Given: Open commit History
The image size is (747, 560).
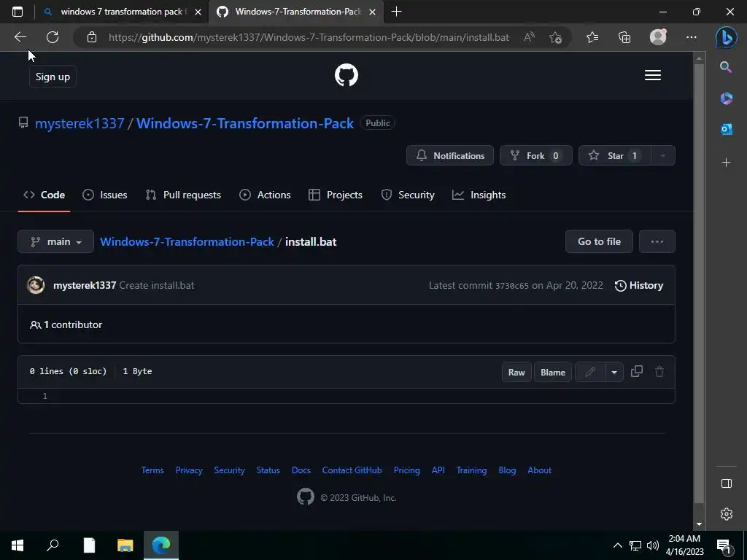Looking at the screenshot, I should click(x=639, y=285).
